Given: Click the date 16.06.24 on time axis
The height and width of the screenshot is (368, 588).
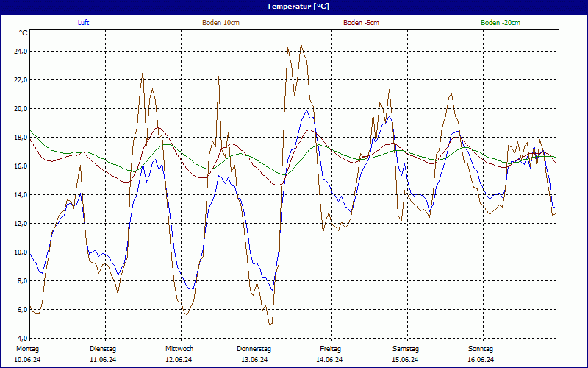Looking at the screenshot, I should (481, 360).
